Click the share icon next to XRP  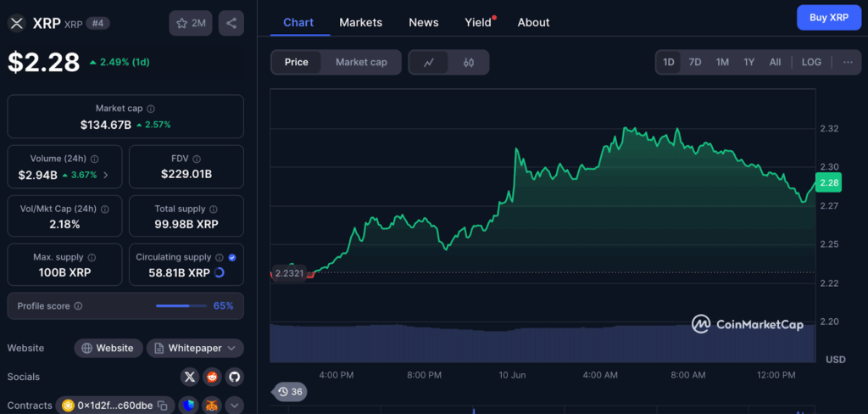[x=231, y=23]
